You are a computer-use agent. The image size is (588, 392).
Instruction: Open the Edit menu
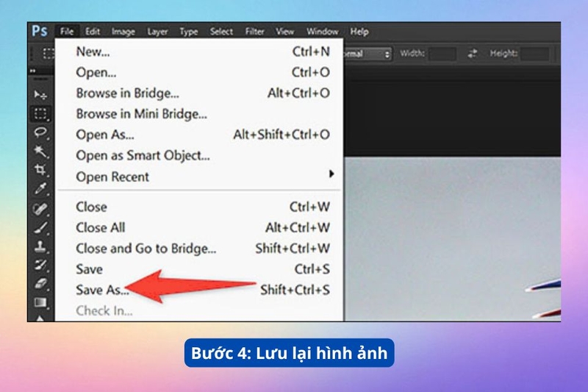point(93,32)
